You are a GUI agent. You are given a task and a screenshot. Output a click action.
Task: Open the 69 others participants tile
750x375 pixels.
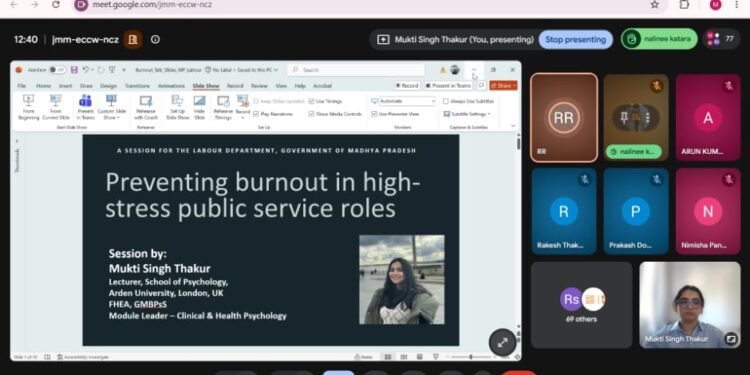pyautogui.click(x=582, y=305)
